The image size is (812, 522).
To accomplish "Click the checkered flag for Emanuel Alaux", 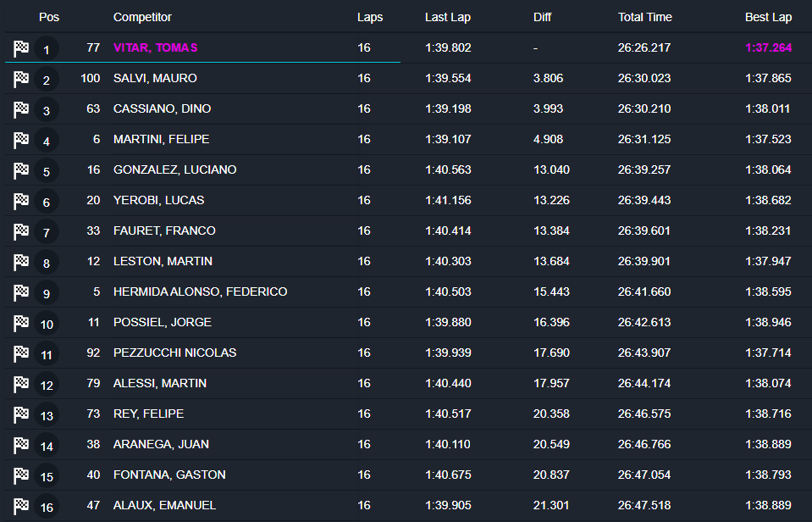I will (x=21, y=507).
